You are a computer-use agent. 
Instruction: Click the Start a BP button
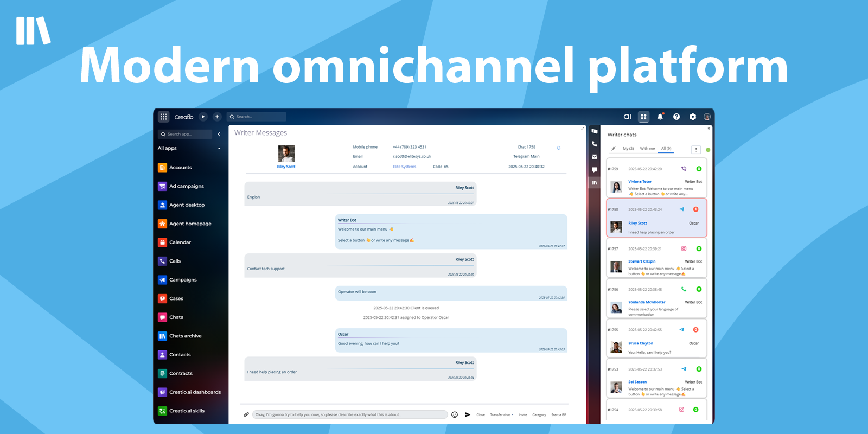pyautogui.click(x=559, y=415)
